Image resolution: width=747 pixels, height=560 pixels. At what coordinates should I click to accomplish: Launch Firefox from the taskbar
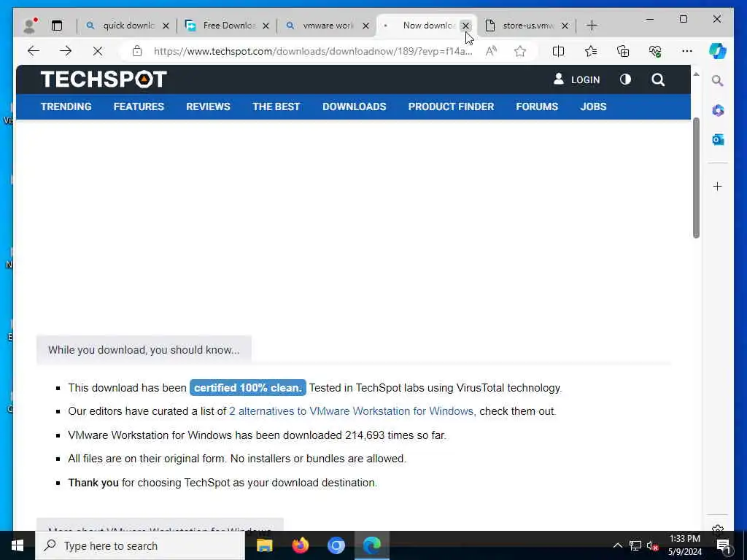tap(300, 545)
